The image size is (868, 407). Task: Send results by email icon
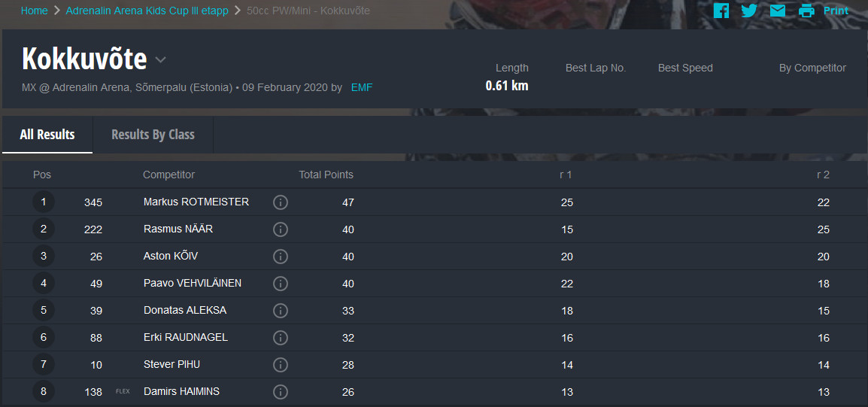click(778, 11)
